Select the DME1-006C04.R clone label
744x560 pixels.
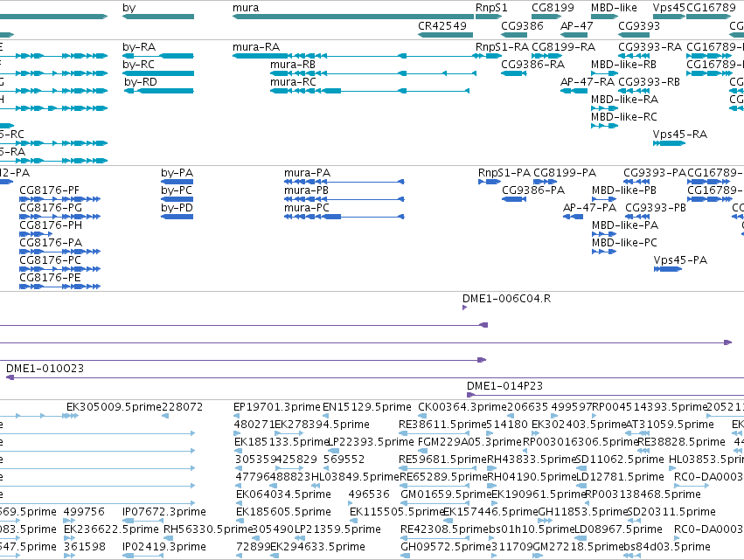coord(506,299)
